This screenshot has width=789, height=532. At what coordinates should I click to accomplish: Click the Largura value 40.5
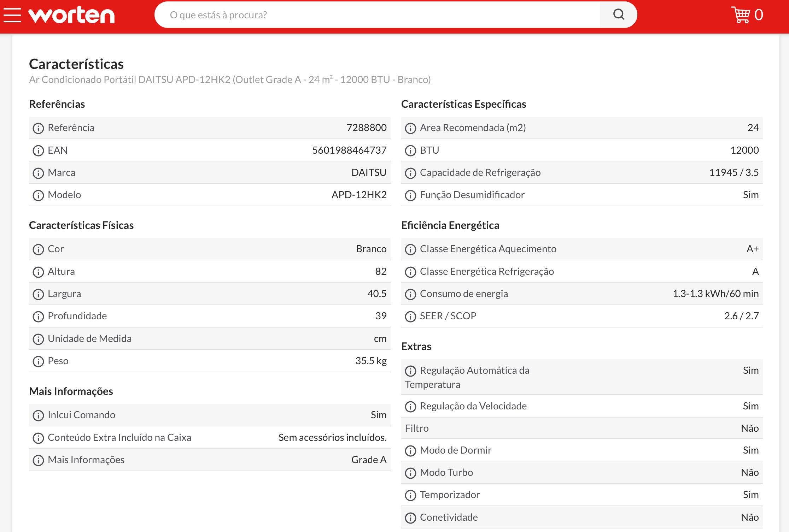coord(377,294)
